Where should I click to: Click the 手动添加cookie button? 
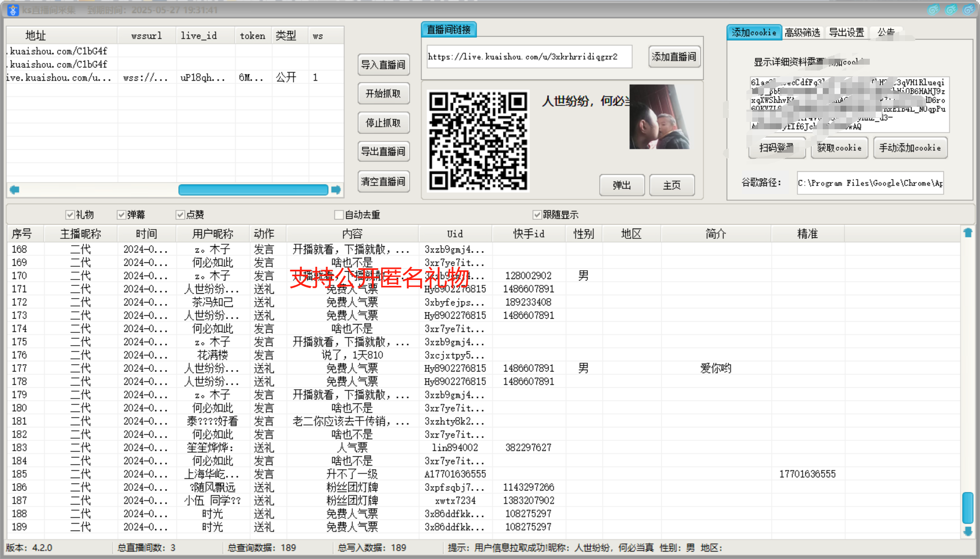(910, 148)
